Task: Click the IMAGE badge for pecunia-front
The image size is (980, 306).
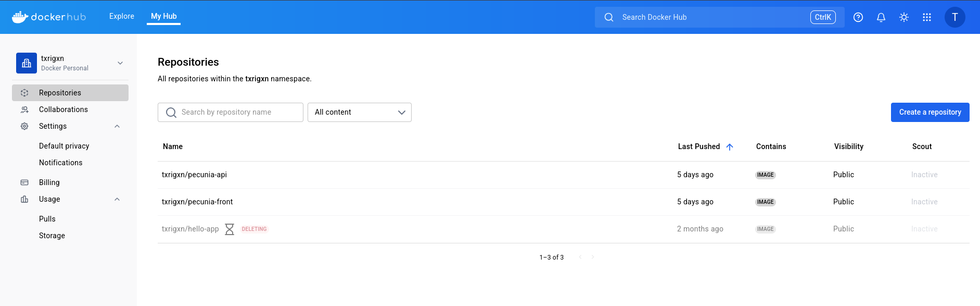Action: (766, 202)
